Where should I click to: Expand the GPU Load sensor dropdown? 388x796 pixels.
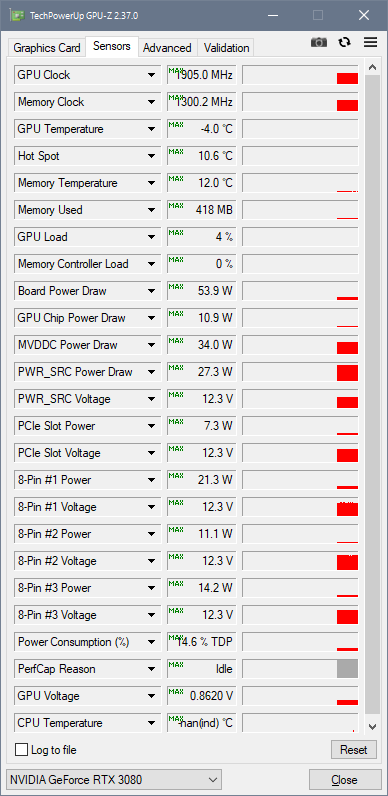[x=151, y=237]
